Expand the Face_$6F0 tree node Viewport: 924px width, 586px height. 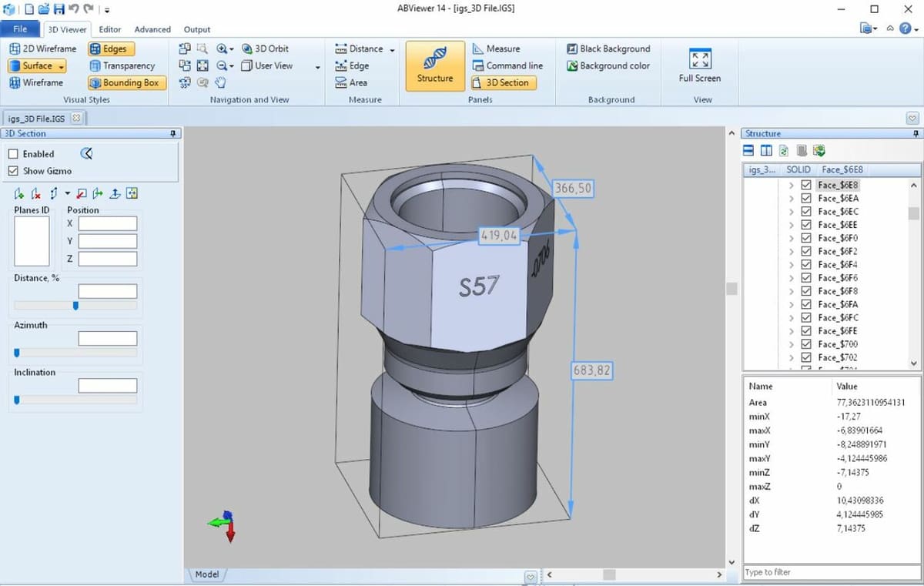click(791, 238)
